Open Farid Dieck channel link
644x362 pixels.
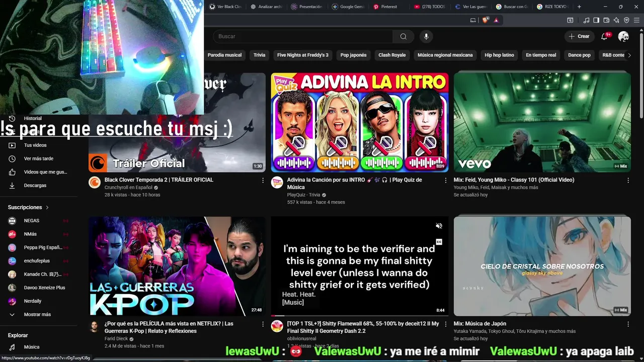click(116, 339)
